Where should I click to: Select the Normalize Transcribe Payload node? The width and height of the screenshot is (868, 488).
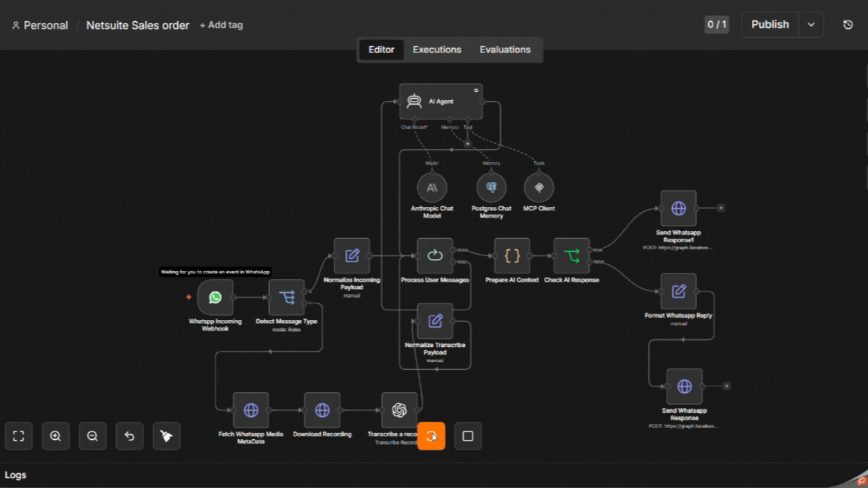[435, 321]
